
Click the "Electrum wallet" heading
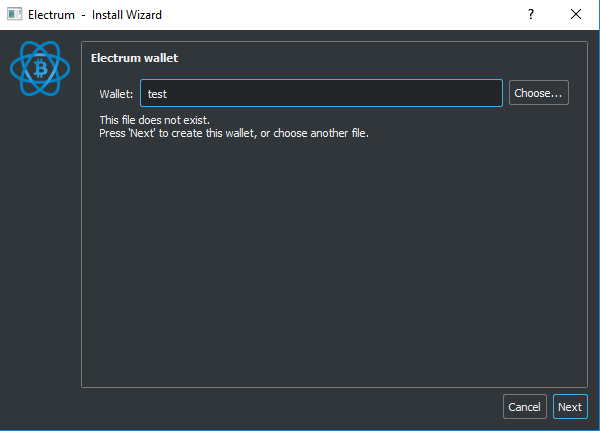coord(134,58)
